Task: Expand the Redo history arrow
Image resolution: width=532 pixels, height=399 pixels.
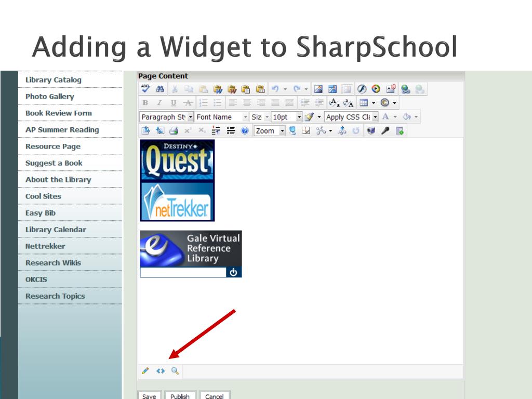Action: 306,89
